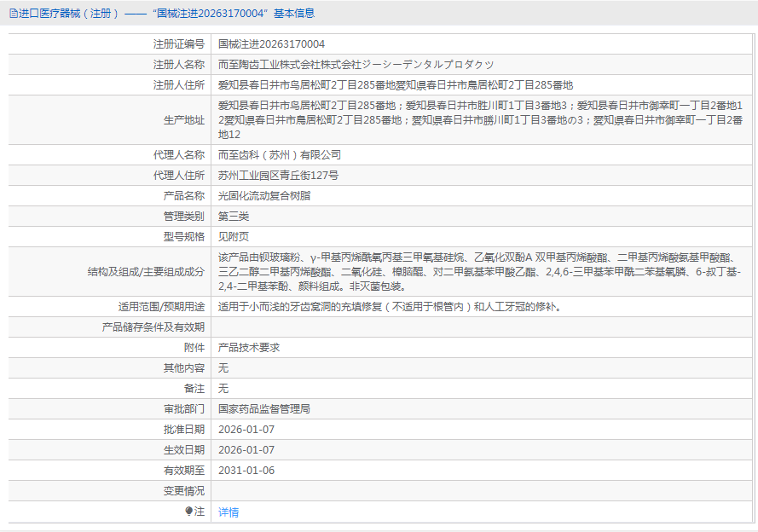Click the 审批部门 row label
Image resolution: width=758 pixels, height=532 pixels.
point(184,409)
